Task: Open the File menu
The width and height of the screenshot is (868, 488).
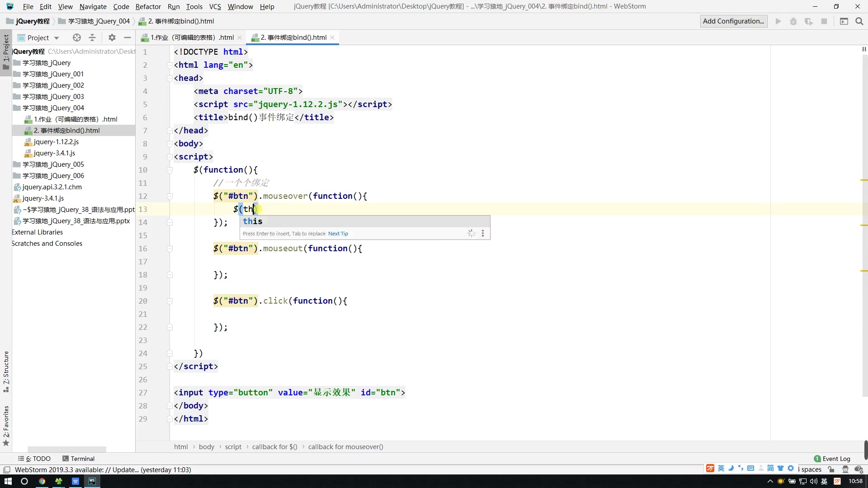Action: [28, 6]
